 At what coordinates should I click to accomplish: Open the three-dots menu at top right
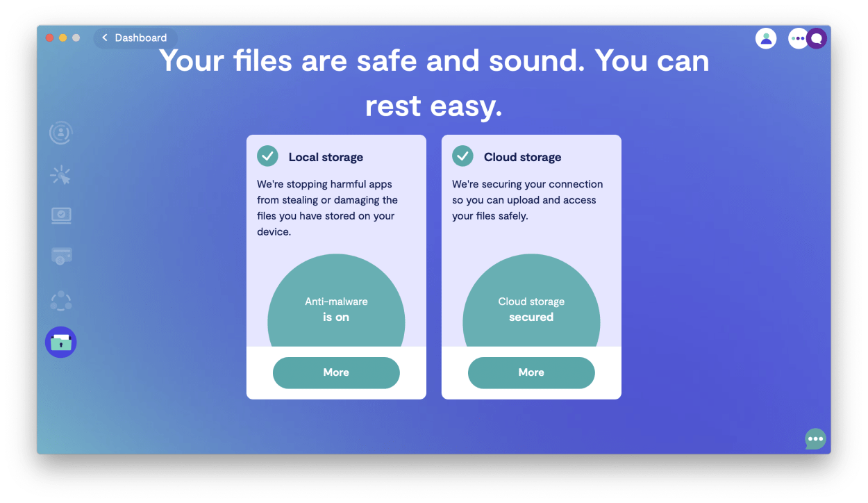tap(798, 38)
